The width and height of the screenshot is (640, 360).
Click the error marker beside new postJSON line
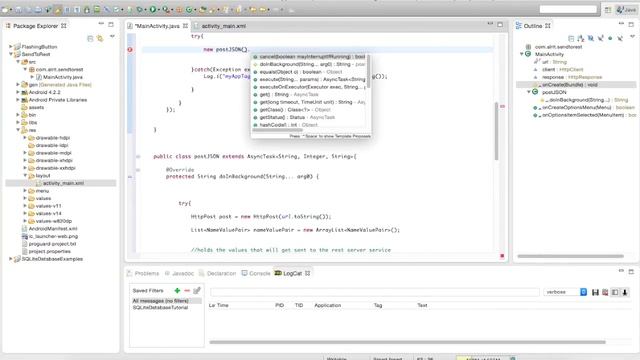[x=130, y=50]
